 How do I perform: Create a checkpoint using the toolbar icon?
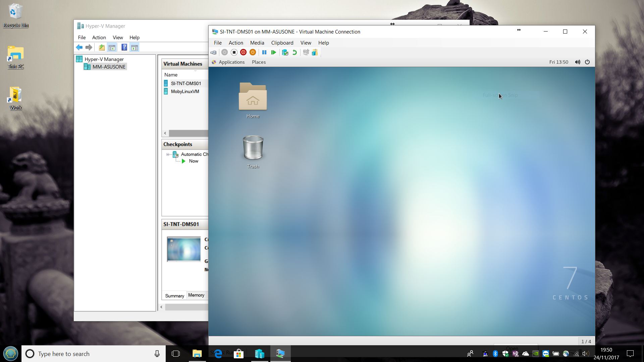coord(285,52)
